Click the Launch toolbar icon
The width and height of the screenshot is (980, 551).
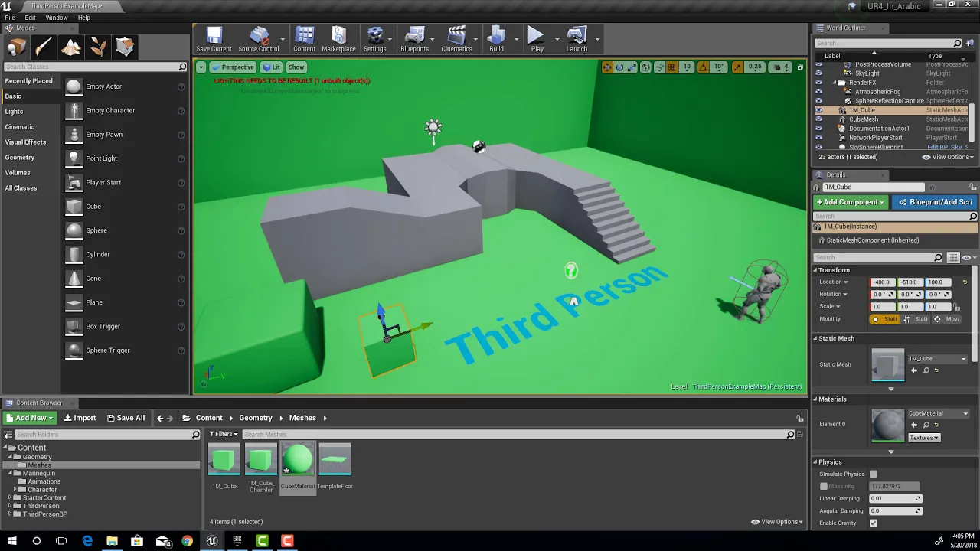tap(577, 39)
